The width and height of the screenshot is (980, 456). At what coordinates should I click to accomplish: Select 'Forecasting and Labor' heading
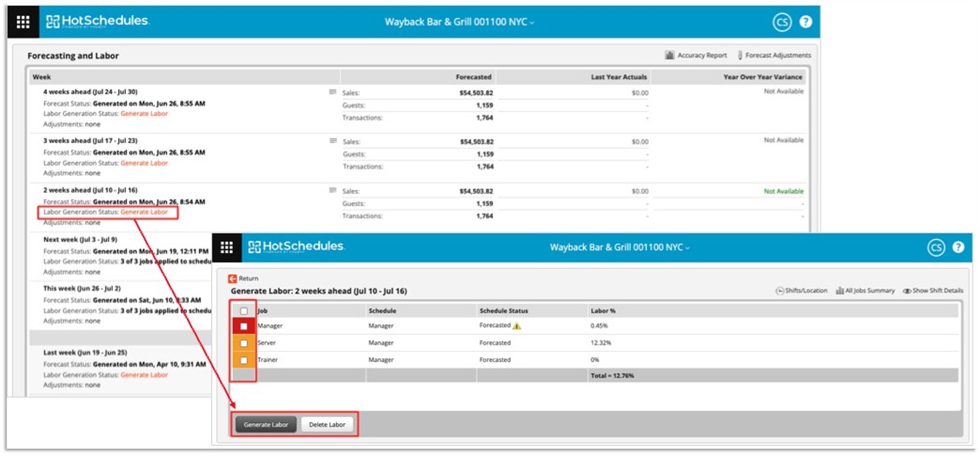coord(73,56)
